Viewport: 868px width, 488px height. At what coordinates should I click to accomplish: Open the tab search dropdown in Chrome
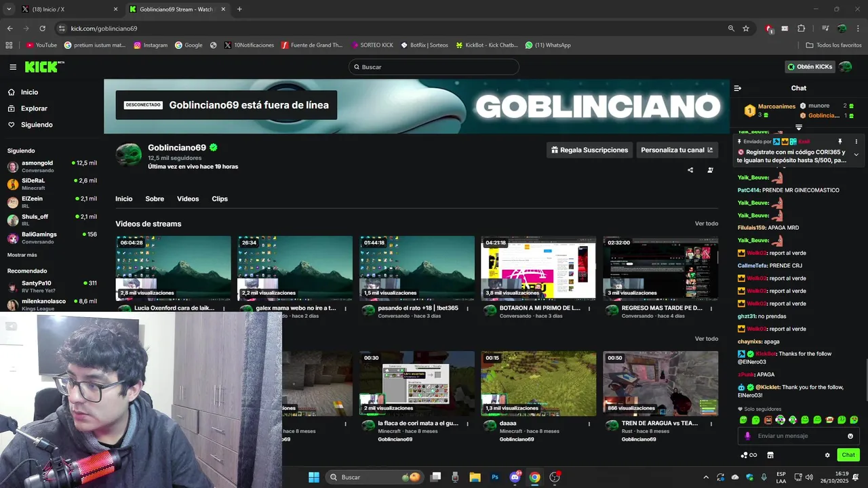(x=9, y=9)
